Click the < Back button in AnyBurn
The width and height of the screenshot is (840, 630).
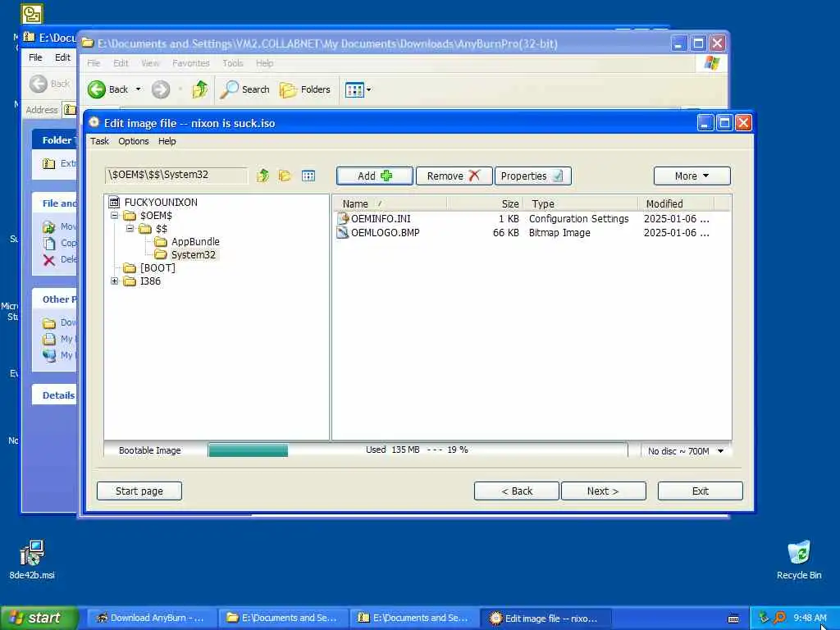coord(517,491)
